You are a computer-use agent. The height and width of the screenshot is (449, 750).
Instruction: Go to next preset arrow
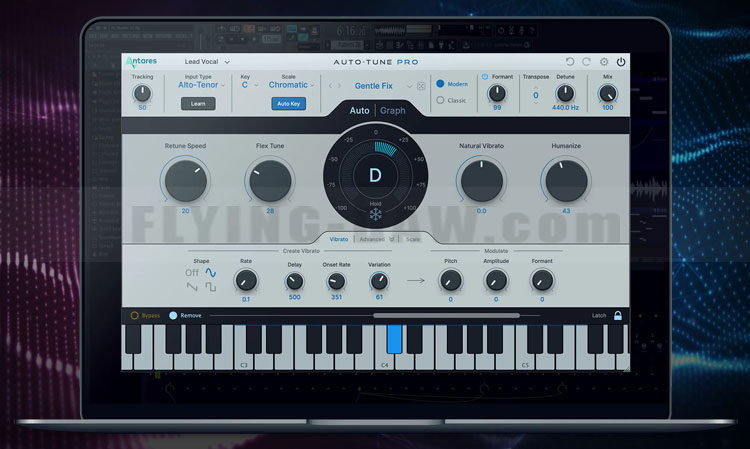point(339,86)
